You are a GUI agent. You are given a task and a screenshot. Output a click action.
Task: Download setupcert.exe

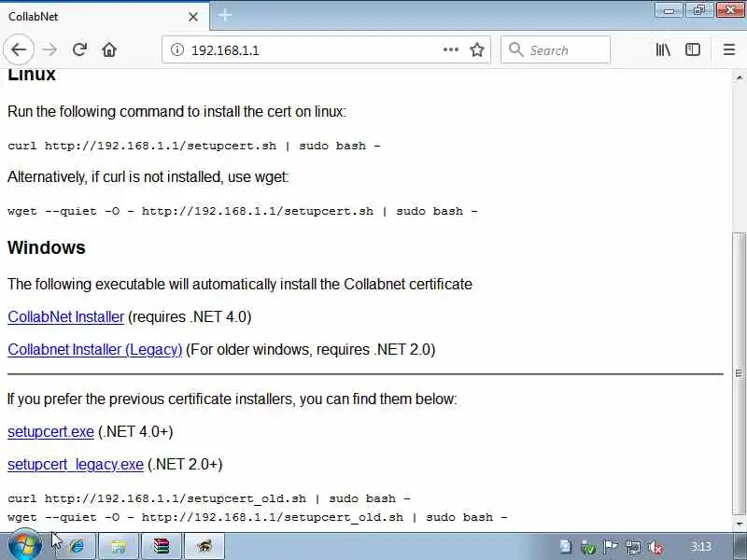coord(50,432)
